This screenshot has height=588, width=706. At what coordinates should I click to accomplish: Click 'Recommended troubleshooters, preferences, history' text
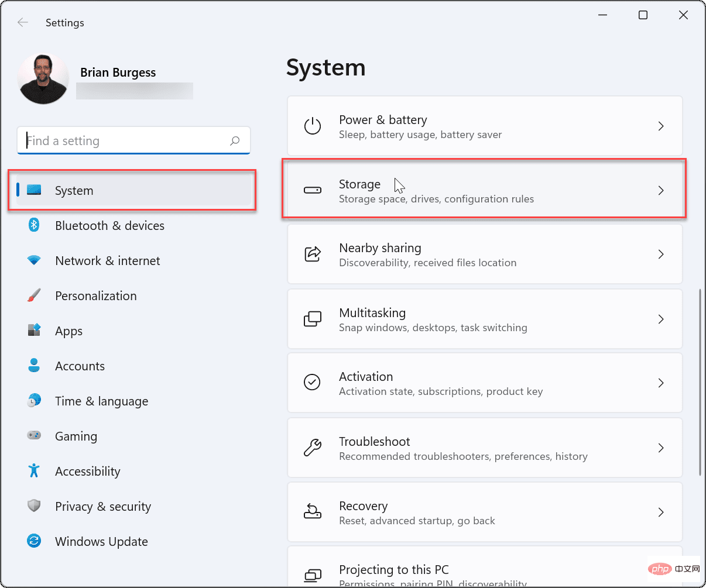tap(463, 456)
